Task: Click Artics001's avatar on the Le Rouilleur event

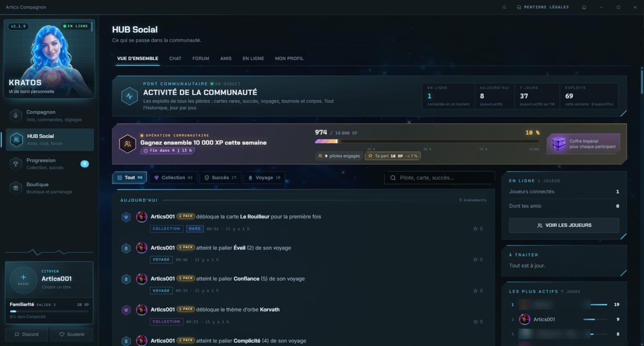Action: (x=142, y=217)
